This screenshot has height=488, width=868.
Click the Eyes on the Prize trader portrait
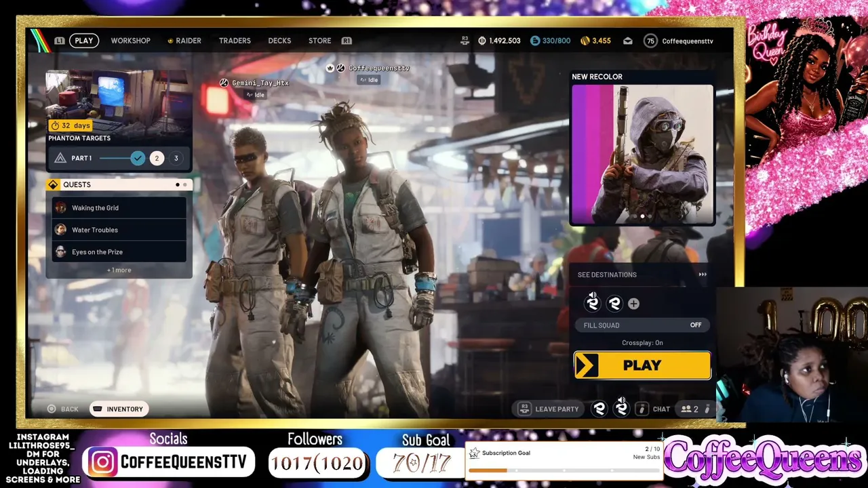[x=60, y=251]
